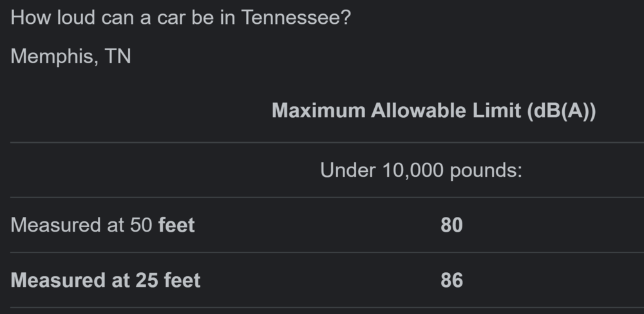Click the "(dB(A))" unit in the header
The width and height of the screenshot is (644, 314).
561,111
